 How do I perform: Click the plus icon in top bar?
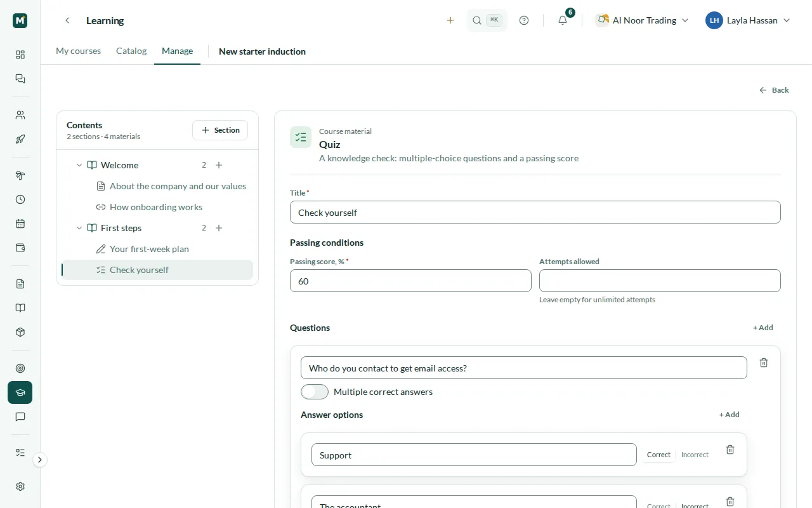click(x=450, y=20)
